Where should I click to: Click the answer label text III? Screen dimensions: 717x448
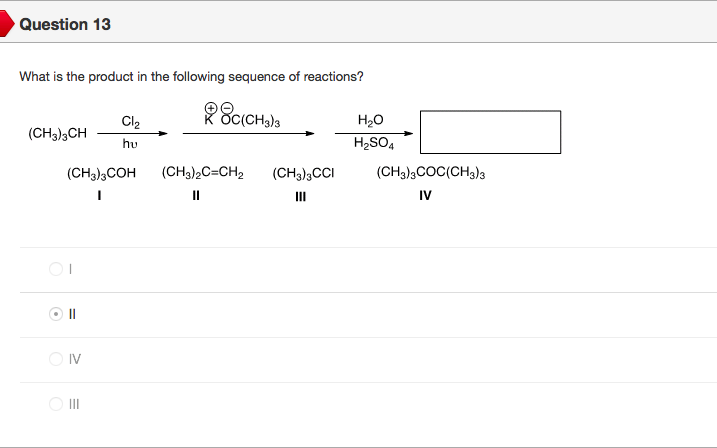(75, 404)
